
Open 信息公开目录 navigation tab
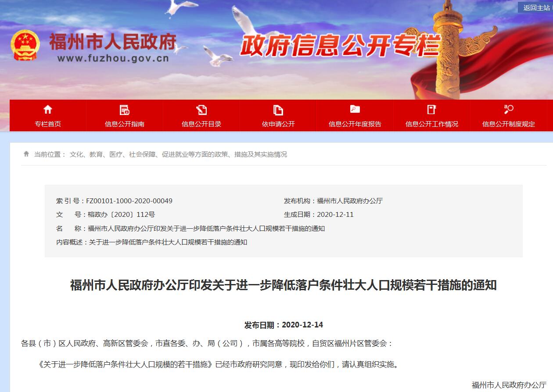tap(201, 124)
